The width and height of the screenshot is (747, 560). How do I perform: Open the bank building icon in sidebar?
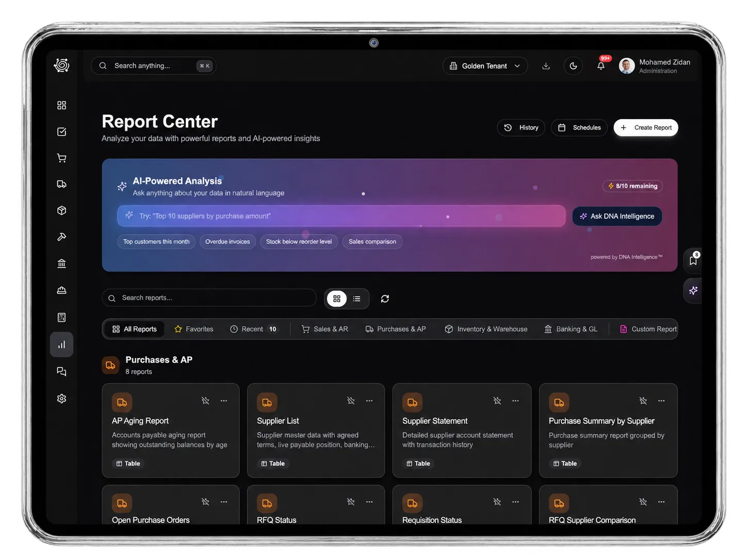[x=61, y=263]
